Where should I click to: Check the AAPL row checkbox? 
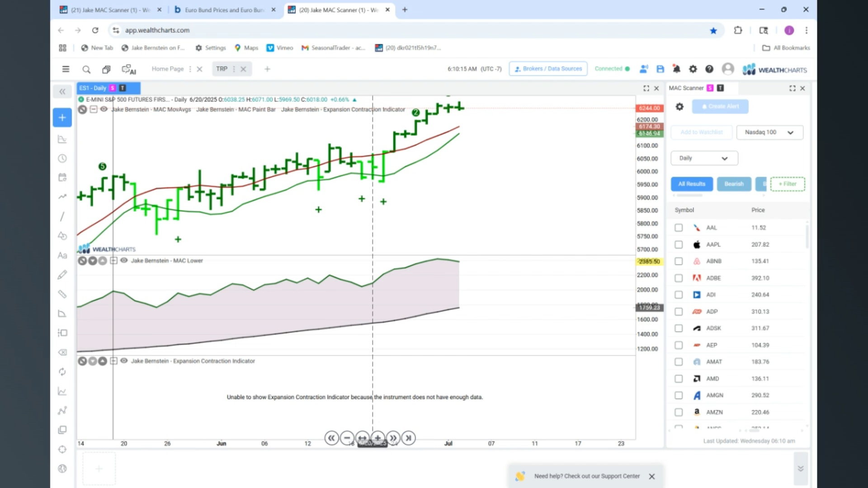(679, 244)
